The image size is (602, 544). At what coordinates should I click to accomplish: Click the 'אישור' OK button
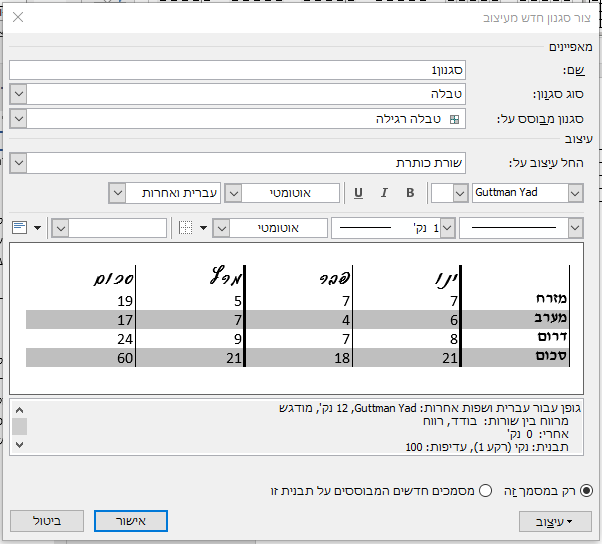click(x=131, y=521)
